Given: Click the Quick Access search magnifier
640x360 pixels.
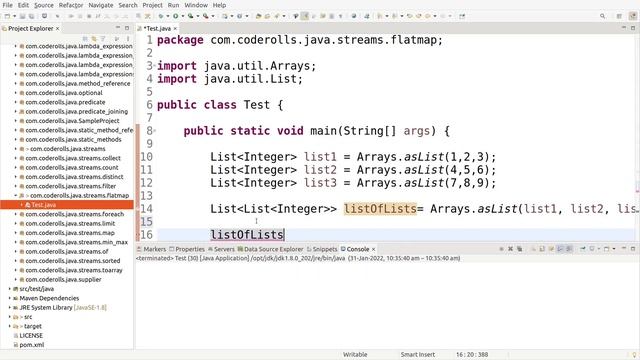Looking at the screenshot, I should pos(602,16).
